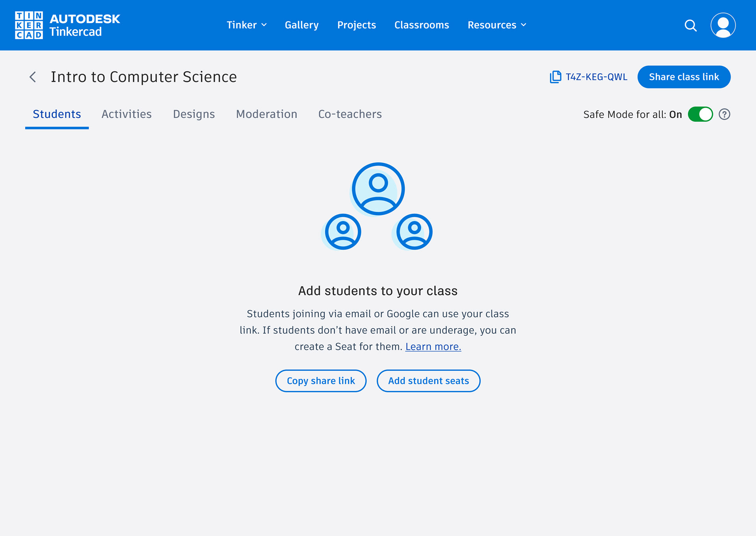Image resolution: width=756 pixels, height=536 pixels.
Task: Open the search magnifier icon
Action: [x=690, y=25]
